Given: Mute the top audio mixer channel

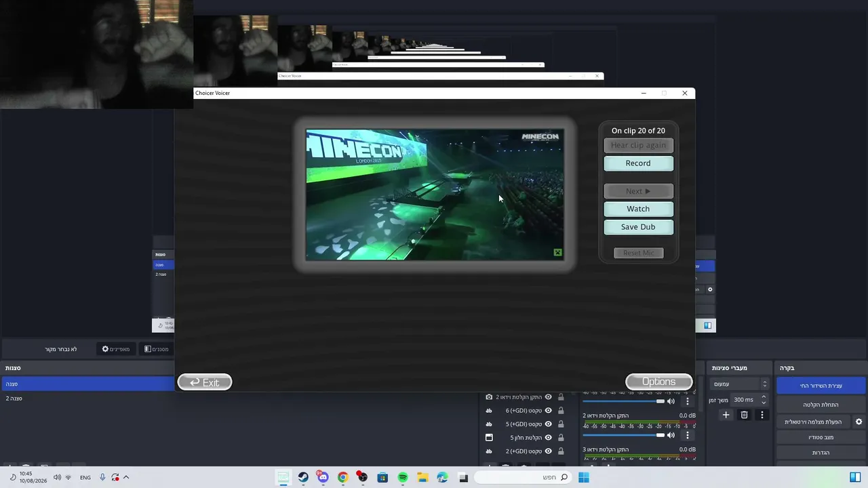Looking at the screenshot, I should tap(671, 401).
